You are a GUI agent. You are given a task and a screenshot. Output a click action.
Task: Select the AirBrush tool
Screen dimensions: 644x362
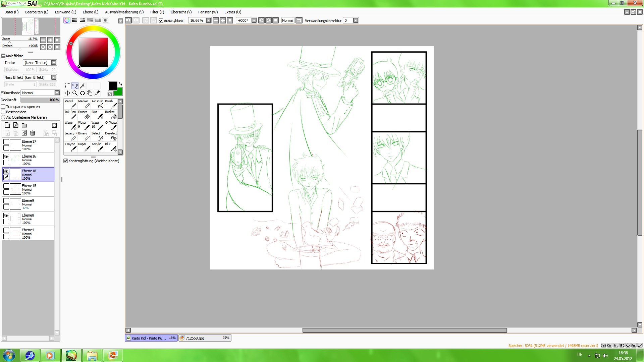point(97,104)
